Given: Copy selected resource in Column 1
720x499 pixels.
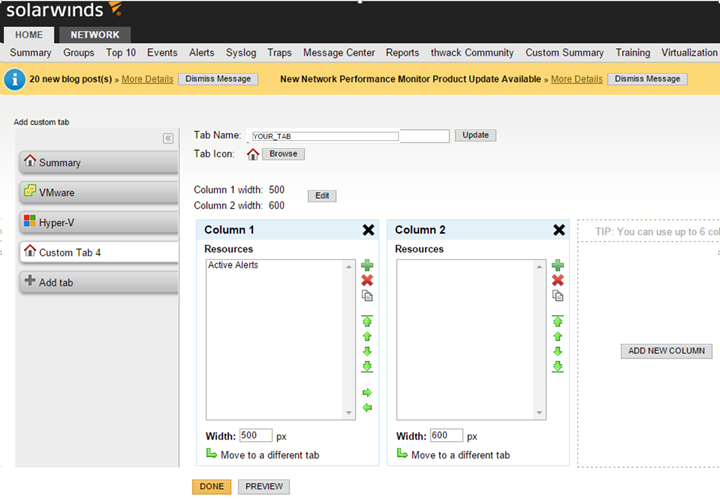Looking at the screenshot, I should [367, 296].
